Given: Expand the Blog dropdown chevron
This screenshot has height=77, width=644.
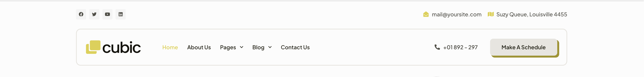Looking at the screenshot, I should point(270,47).
